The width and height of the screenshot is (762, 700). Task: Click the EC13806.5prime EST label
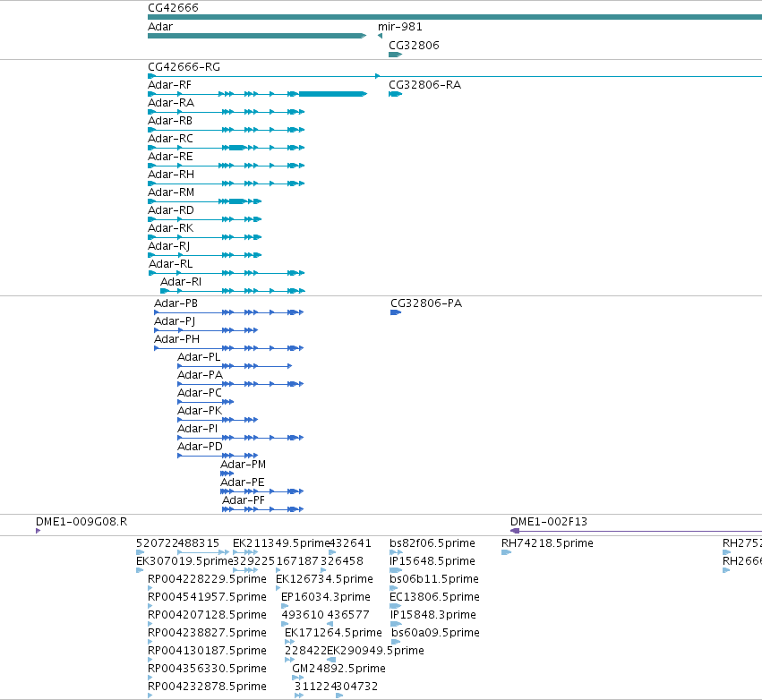pyautogui.click(x=435, y=597)
